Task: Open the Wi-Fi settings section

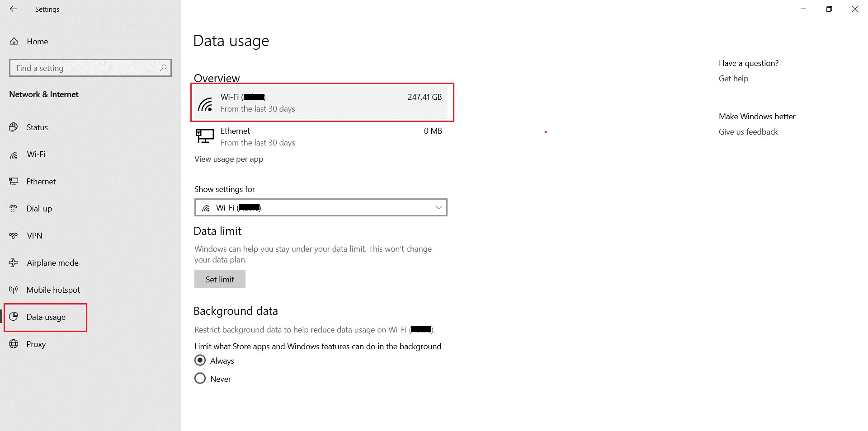Action: pos(35,154)
